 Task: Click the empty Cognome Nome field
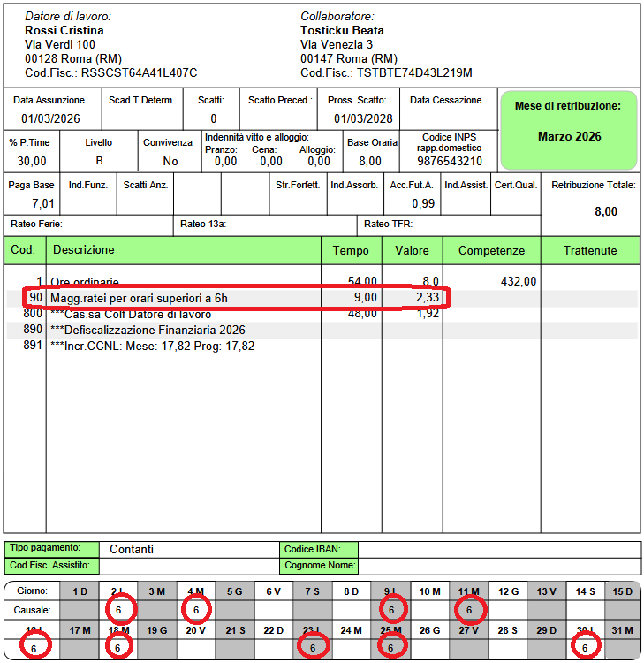[498, 565]
